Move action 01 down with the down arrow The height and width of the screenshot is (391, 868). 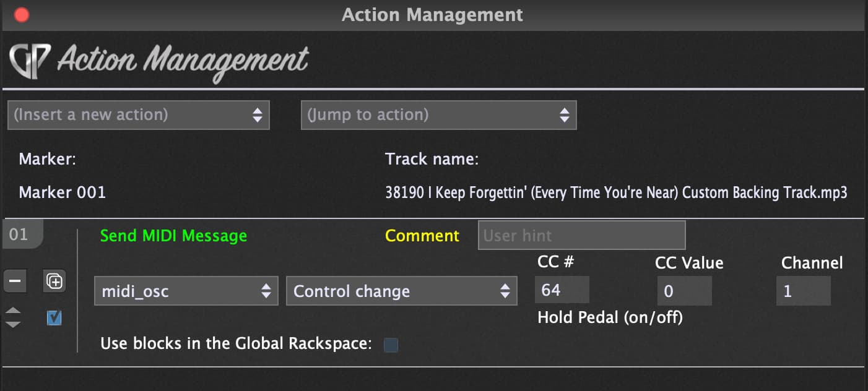click(13, 324)
